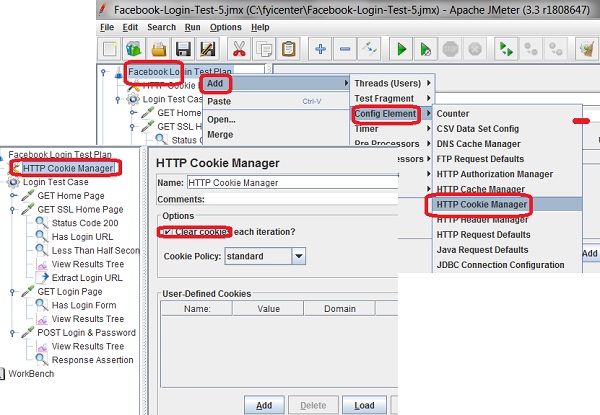The image size is (600, 415).
Task: Select Has Login URL tree item
Action: click(82, 237)
